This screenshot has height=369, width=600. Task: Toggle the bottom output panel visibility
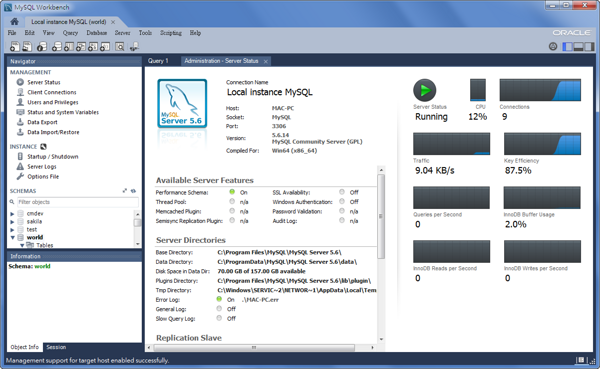[x=579, y=47]
